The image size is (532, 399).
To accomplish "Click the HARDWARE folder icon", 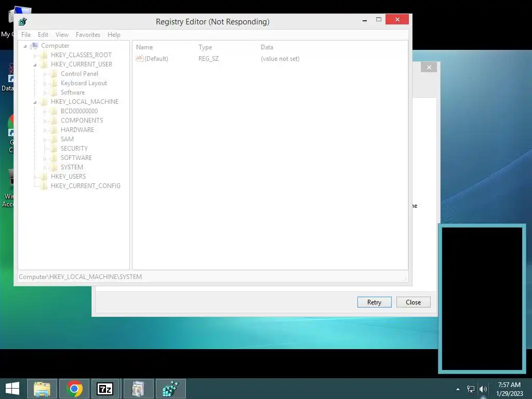I will (54, 129).
